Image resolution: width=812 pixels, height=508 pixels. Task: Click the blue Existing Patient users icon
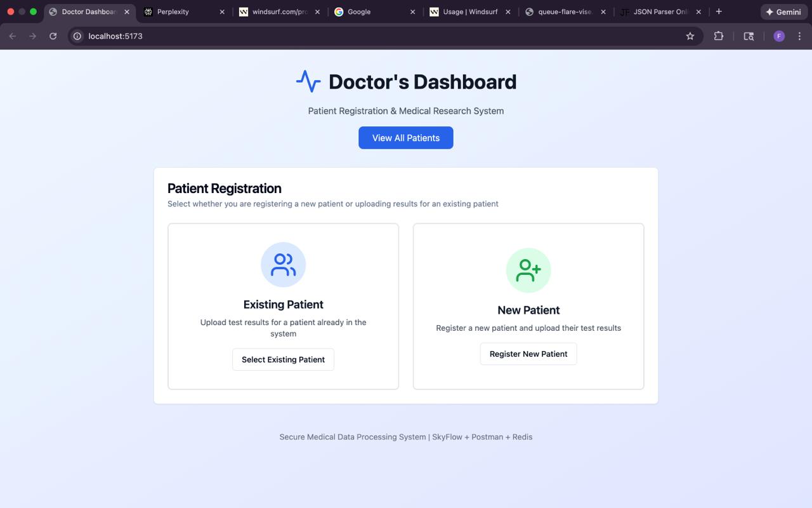point(283,265)
